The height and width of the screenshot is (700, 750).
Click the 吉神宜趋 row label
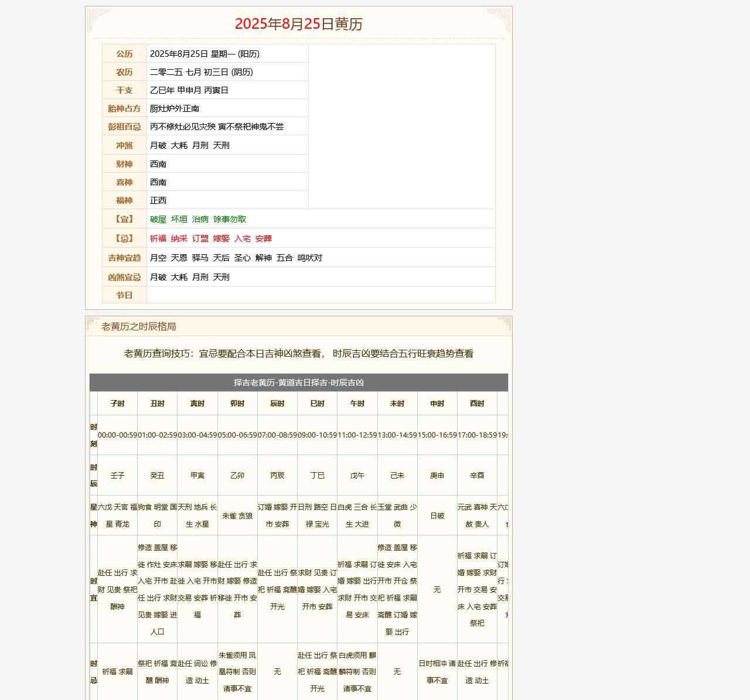coord(124,257)
